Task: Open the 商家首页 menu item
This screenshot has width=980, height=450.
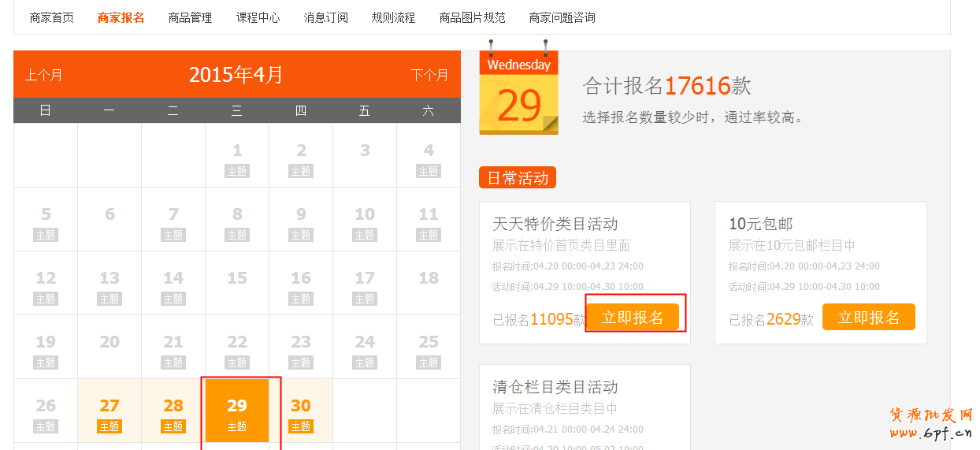Action: (52, 17)
